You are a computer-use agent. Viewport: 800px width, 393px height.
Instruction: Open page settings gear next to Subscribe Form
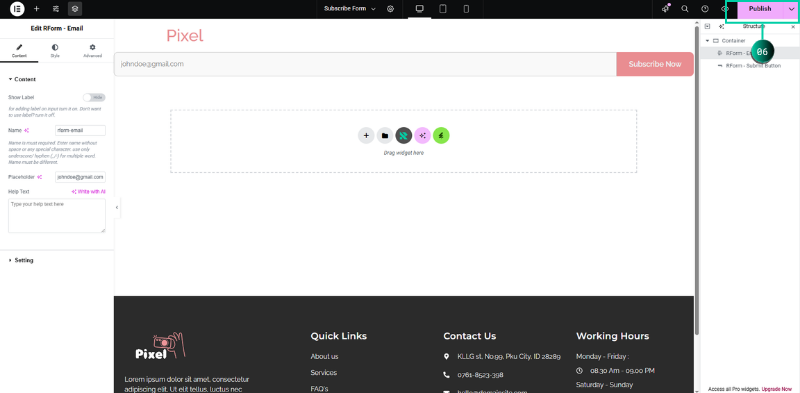click(x=390, y=9)
